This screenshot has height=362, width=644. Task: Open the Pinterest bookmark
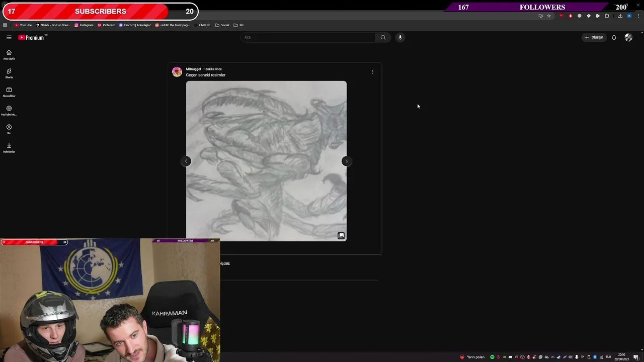tap(106, 25)
